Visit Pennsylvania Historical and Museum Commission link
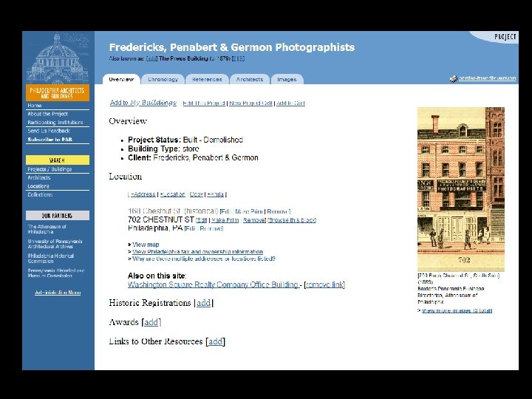This screenshot has width=532, height=399. [56, 273]
